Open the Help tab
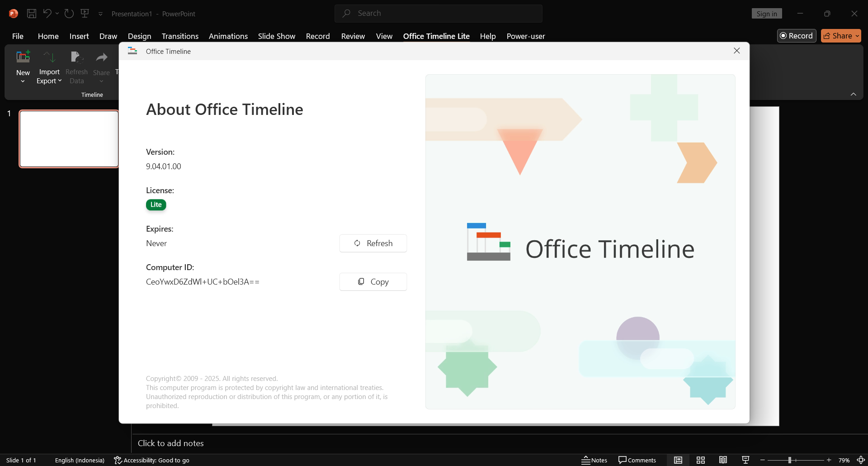This screenshot has height=466, width=868. tap(488, 36)
